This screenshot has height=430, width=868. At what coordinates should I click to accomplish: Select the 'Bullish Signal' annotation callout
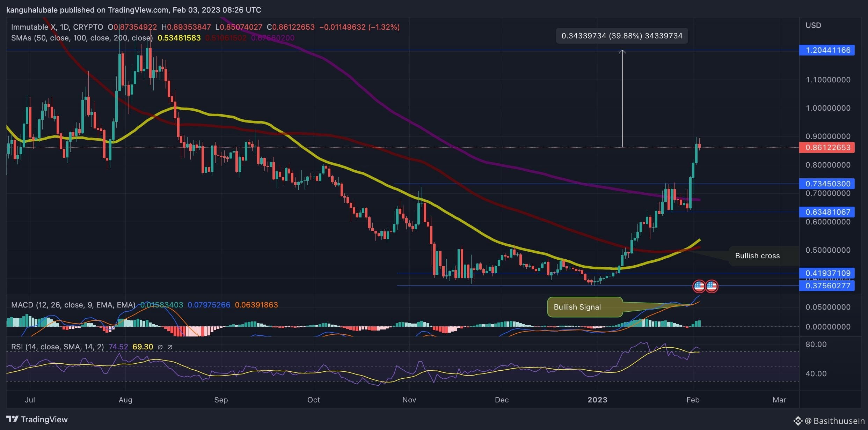point(585,307)
